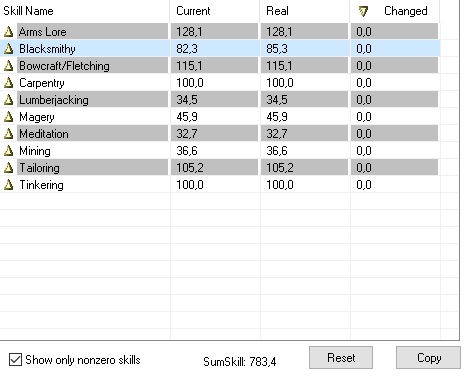
Task: Toggle the Tailoring skill lock arrow
Action: [9, 168]
